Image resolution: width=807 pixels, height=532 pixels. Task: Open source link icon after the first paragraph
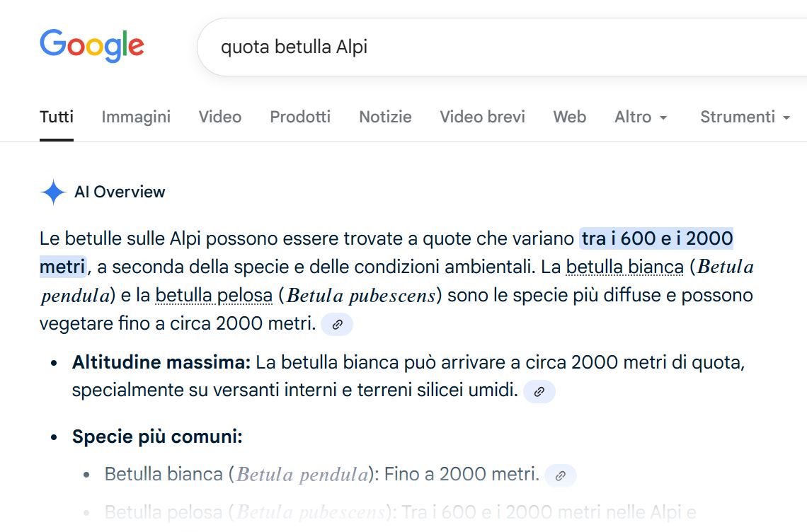pos(337,324)
